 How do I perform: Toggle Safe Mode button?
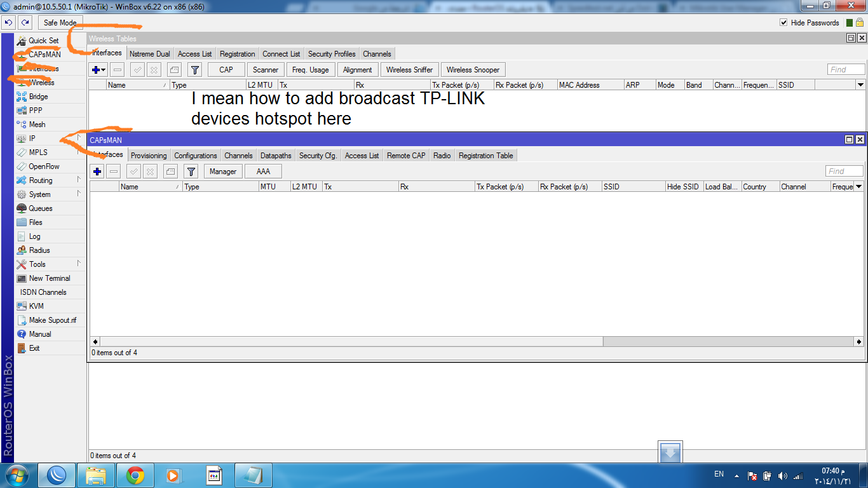[60, 22]
